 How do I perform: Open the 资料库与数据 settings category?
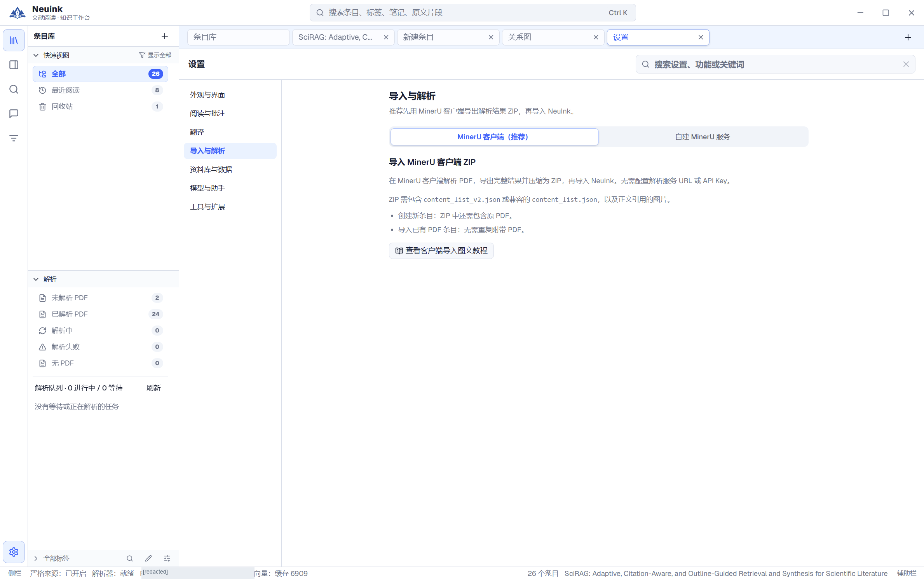click(x=230, y=170)
